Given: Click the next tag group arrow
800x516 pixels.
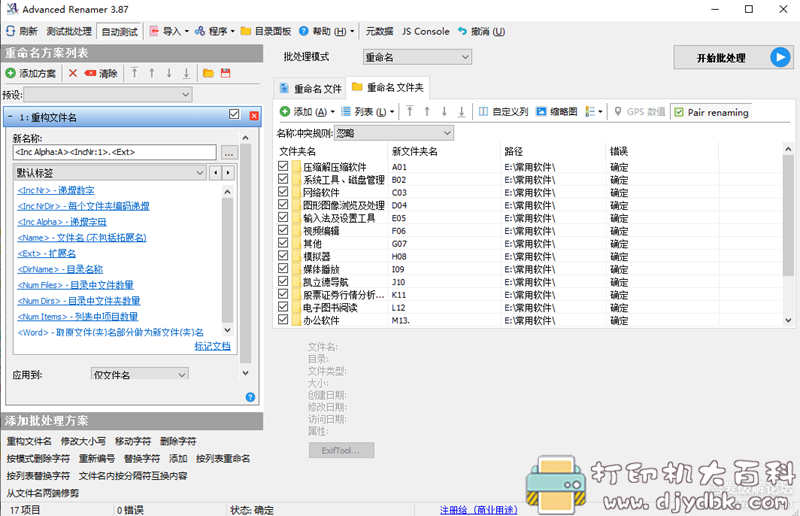Looking at the screenshot, I should 228,173.
